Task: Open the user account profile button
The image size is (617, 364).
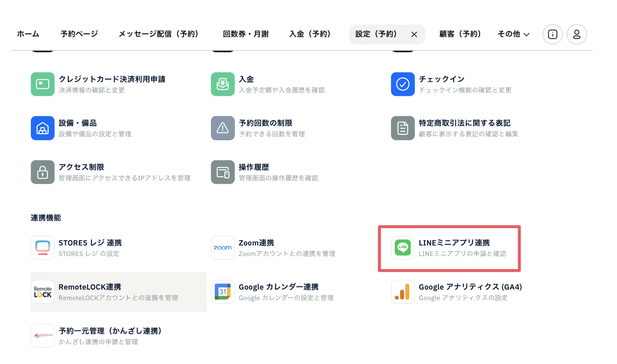Action: click(576, 34)
